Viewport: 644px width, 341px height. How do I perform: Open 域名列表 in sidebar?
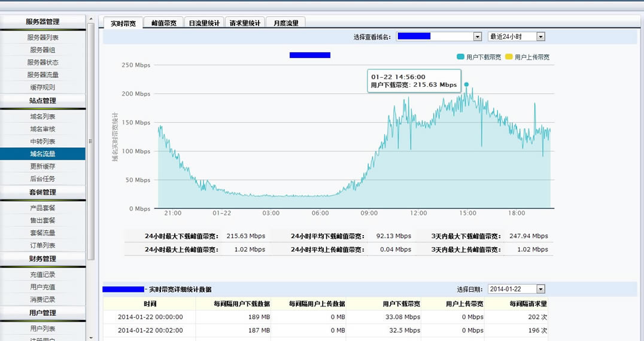tap(42, 117)
